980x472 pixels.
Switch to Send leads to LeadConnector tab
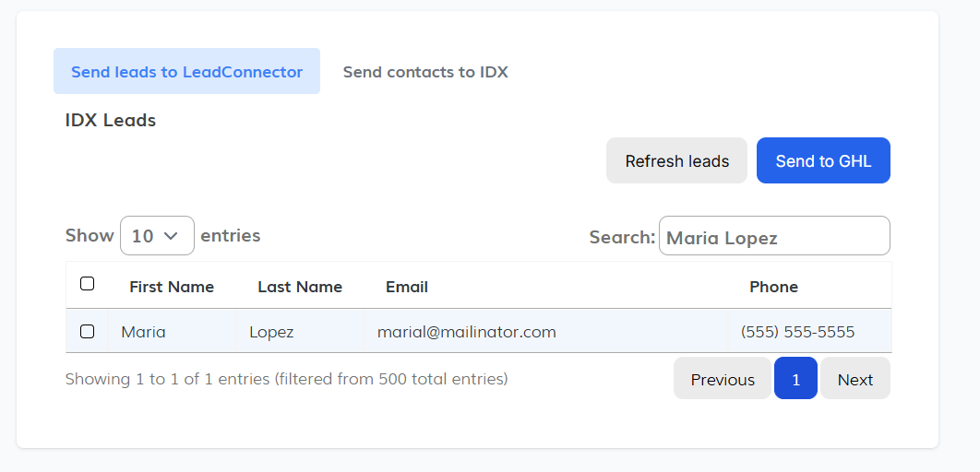(x=186, y=72)
